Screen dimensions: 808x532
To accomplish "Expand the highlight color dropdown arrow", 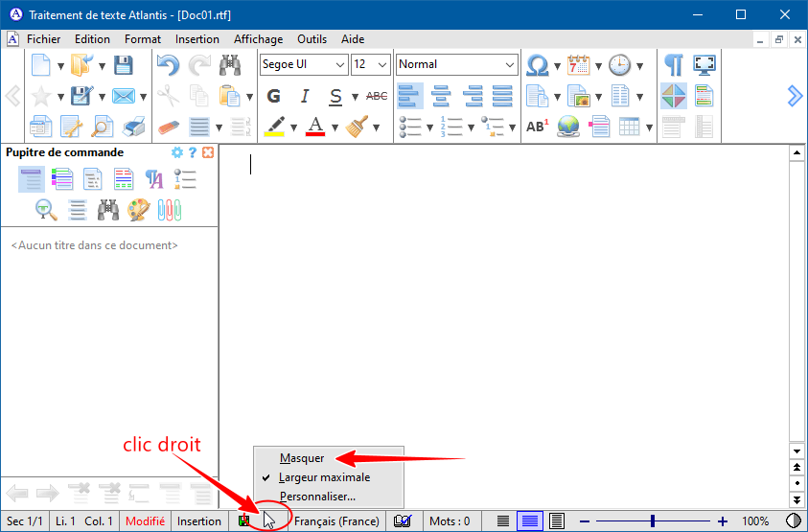I will click(x=293, y=127).
